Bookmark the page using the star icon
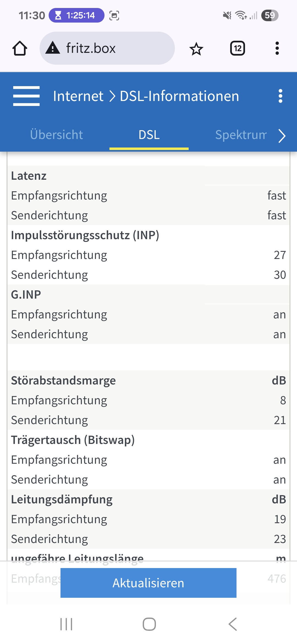This screenshot has height=644, width=297. [x=196, y=48]
